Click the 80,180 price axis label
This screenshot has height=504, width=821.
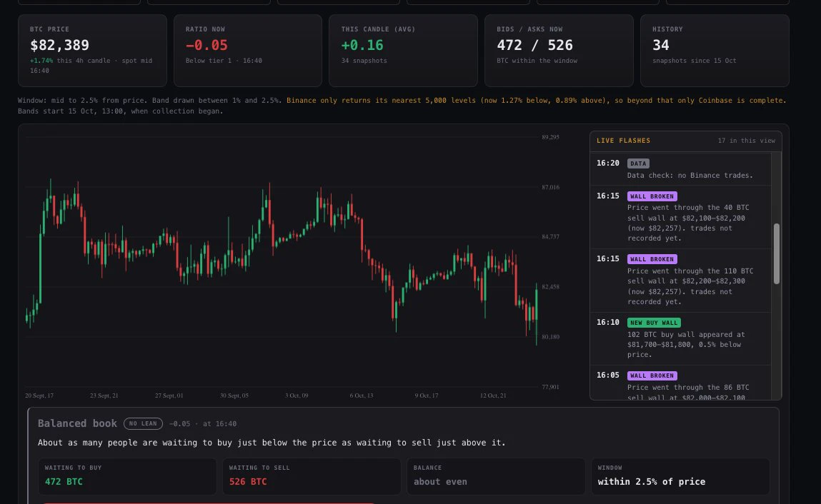tap(550, 337)
